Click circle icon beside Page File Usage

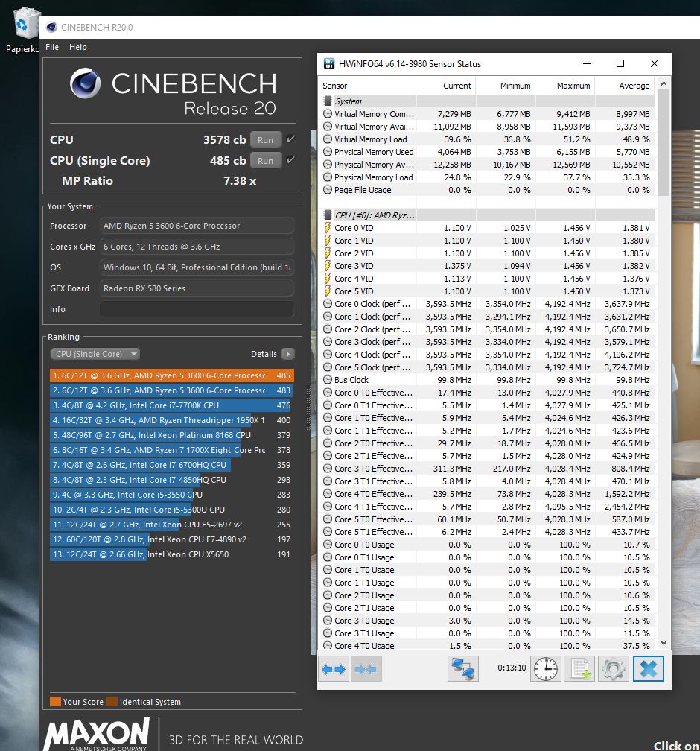pyautogui.click(x=328, y=190)
